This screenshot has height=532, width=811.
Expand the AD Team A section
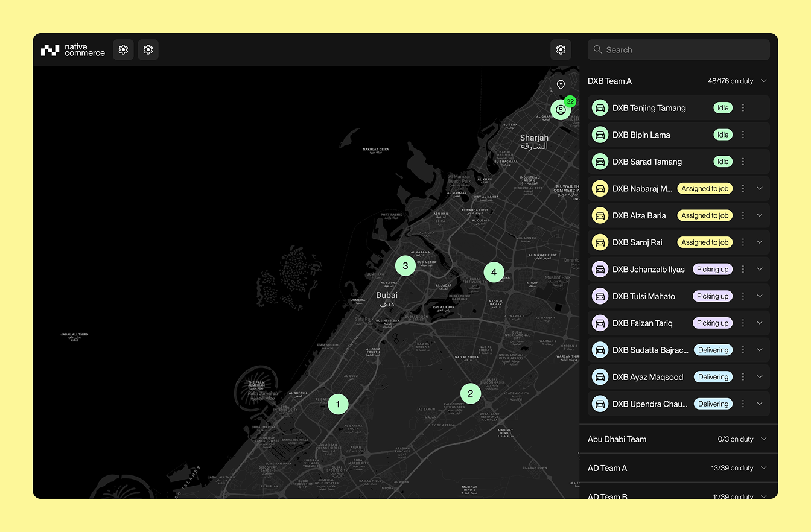(x=764, y=468)
